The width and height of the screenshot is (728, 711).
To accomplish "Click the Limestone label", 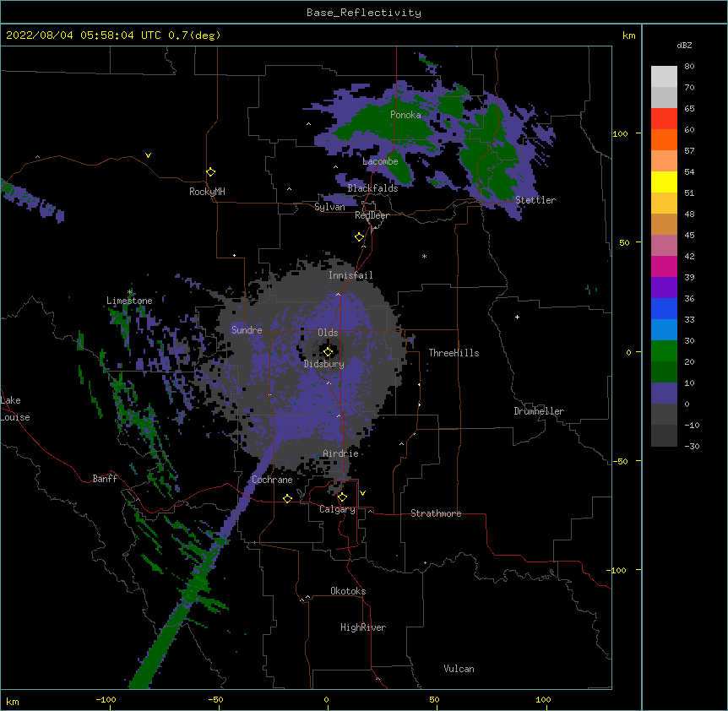I will pyautogui.click(x=129, y=301).
